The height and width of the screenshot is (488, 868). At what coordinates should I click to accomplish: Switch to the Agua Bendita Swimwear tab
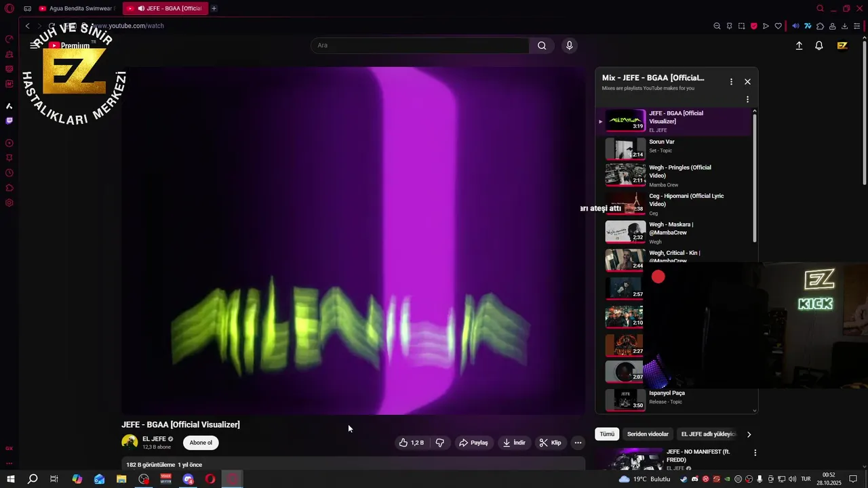[77, 9]
